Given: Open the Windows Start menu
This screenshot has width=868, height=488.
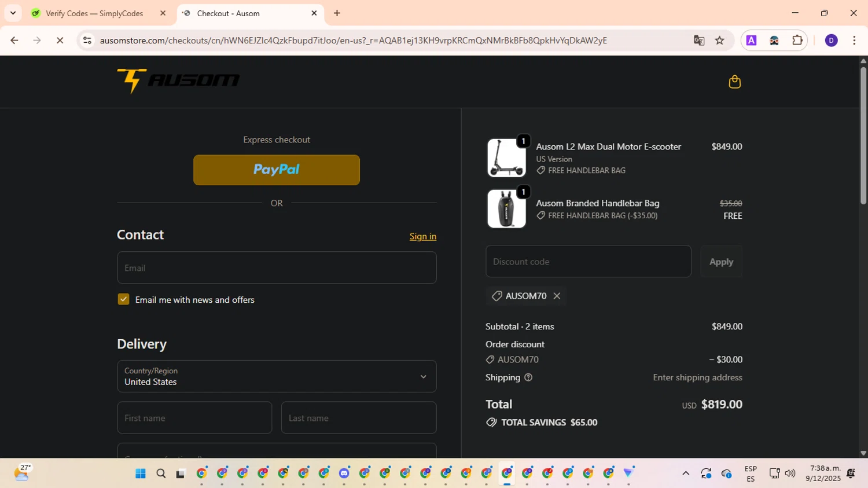Looking at the screenshot, I should coord(140,474).
